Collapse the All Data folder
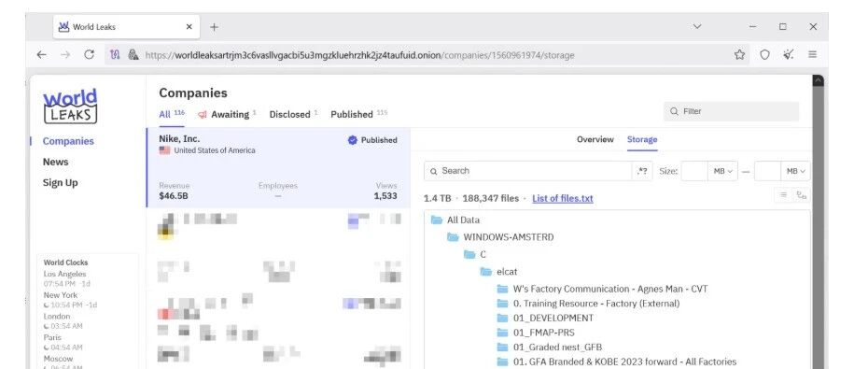This screenshot has height=369, width=868. click(x=437, y=220)
